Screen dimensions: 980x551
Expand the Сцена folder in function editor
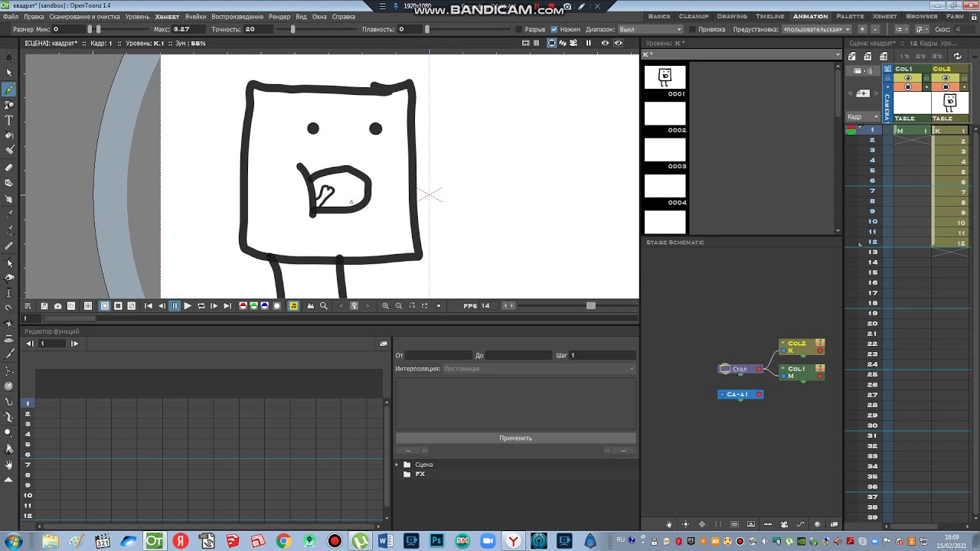(x=397, y=465)
